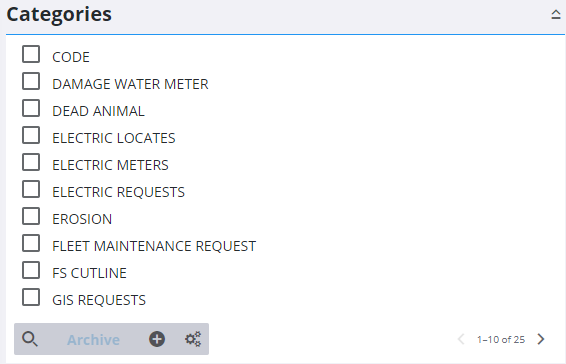The image size is (566, 364).
Task: Open the gears settings icon
Action: tap(193, 339)
